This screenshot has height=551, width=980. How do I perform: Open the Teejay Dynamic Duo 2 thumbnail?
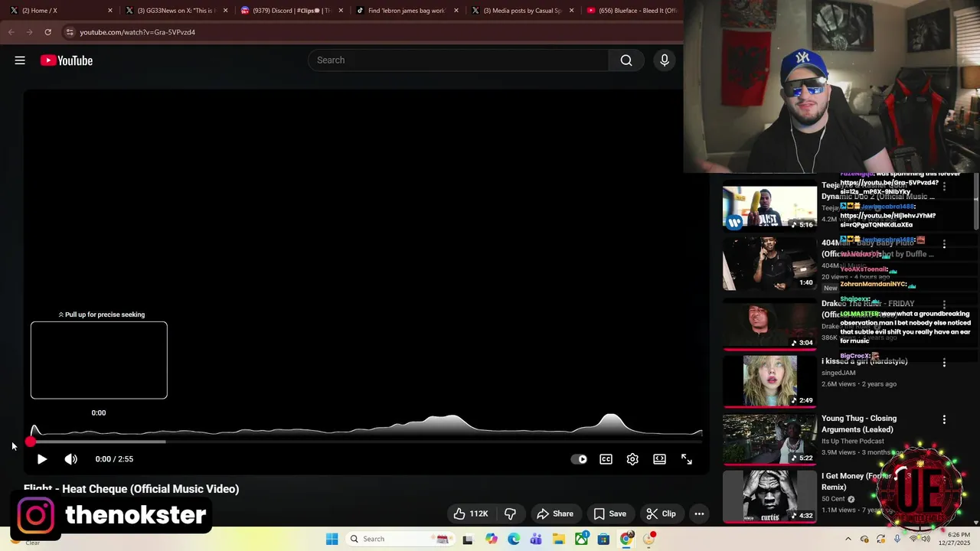[x=769, y=205]
